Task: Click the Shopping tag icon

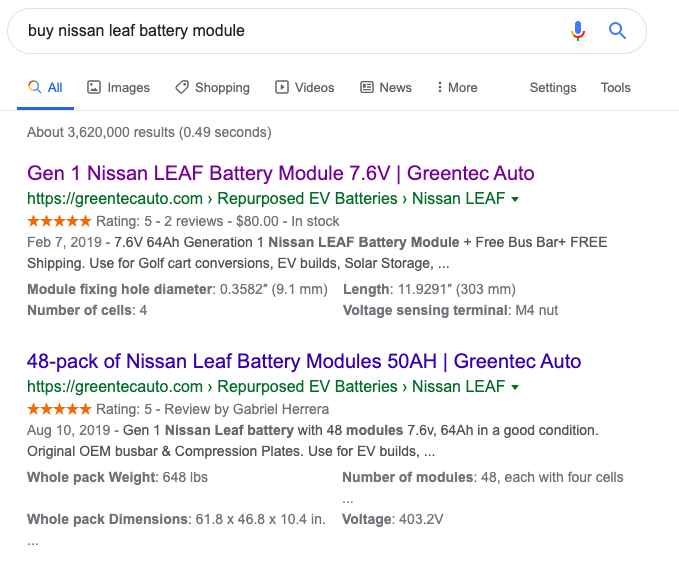Action: coord(182,87)
